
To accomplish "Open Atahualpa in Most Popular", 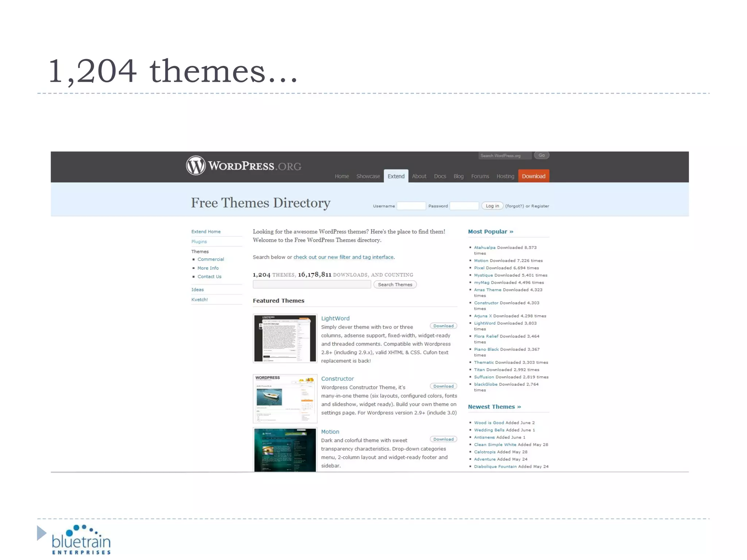I will coord(485,248).
